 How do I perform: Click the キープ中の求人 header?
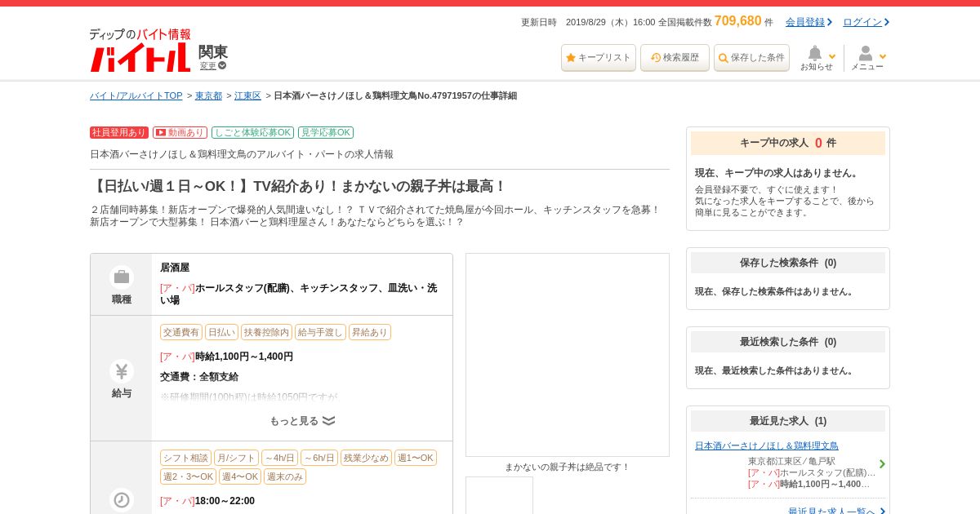[x=788, y=143]
